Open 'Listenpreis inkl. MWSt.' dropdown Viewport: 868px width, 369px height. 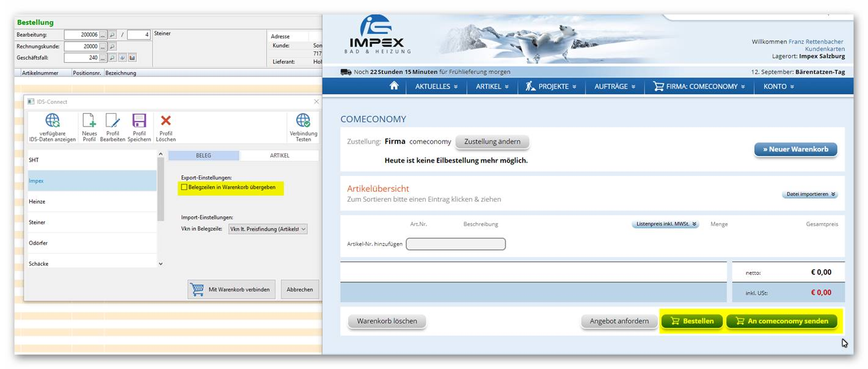(x=665, y=224)
